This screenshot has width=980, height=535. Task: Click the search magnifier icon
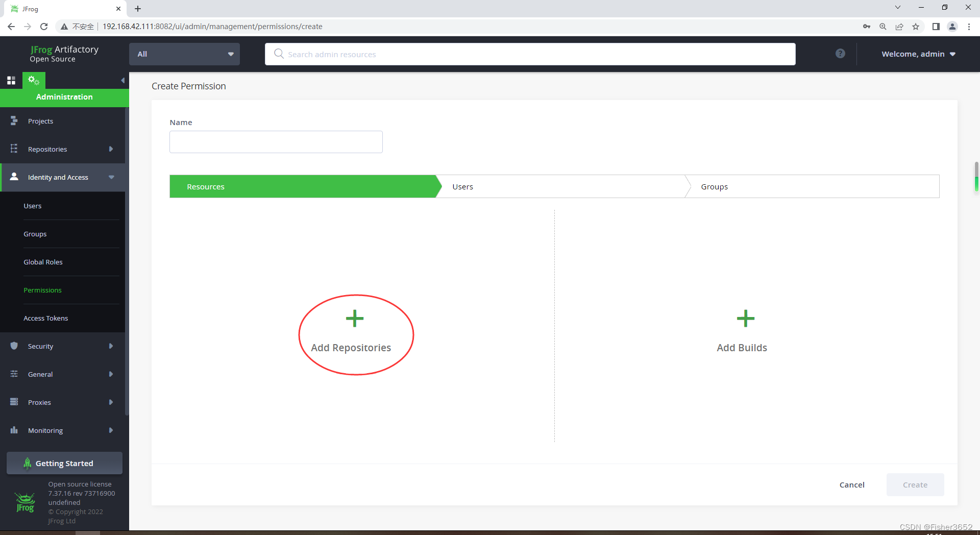tap(279, 54)
